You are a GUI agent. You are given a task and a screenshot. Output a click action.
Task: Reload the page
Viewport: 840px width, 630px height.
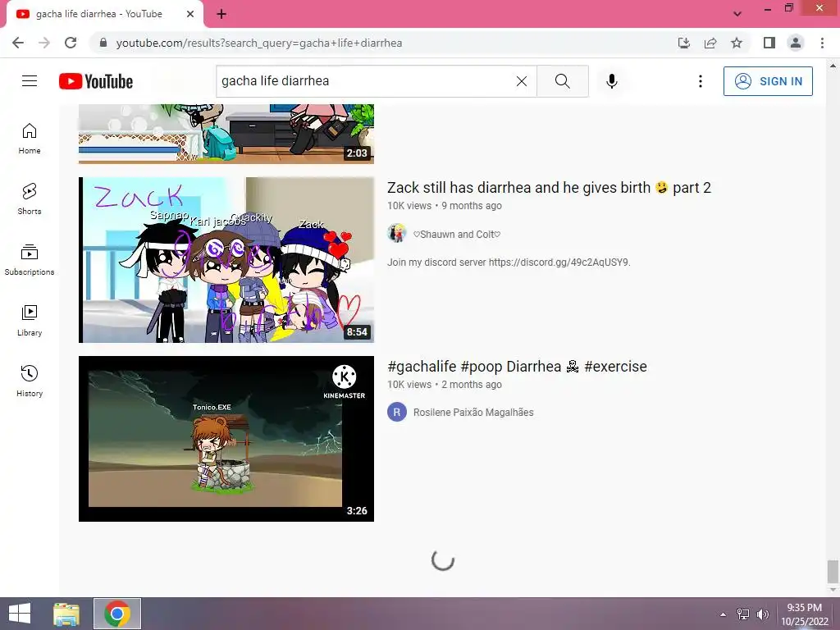coord(71,43)
